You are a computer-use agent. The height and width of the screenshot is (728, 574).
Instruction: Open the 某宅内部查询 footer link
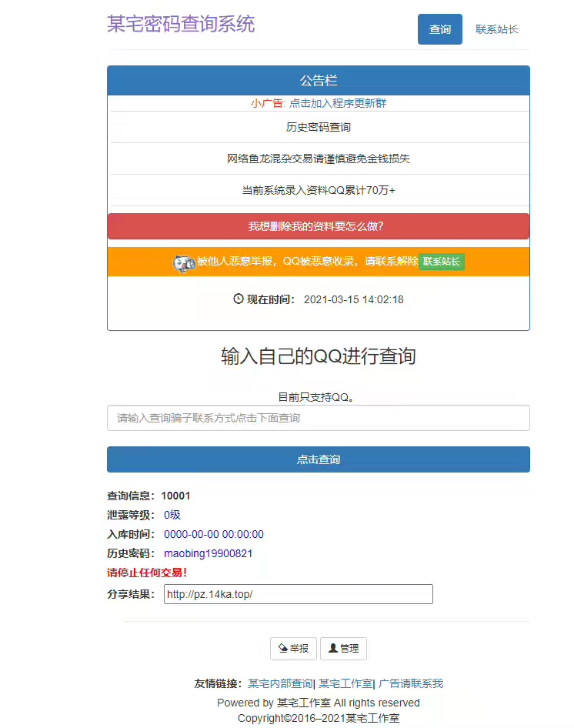(280, 683)
